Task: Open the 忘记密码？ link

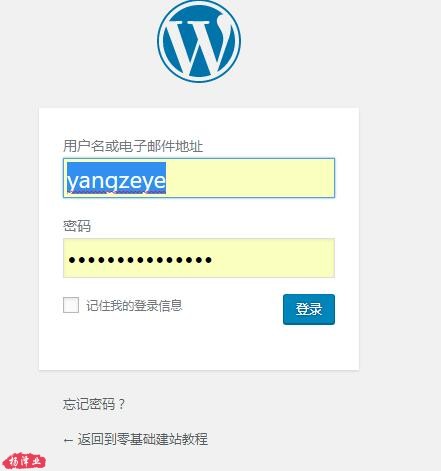Action: [94, 404]
